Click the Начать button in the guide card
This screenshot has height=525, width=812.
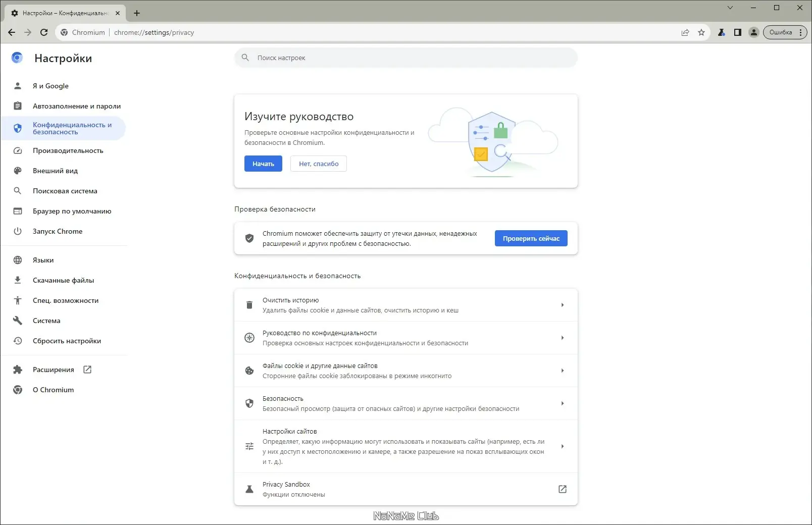[x=263, y=163]
